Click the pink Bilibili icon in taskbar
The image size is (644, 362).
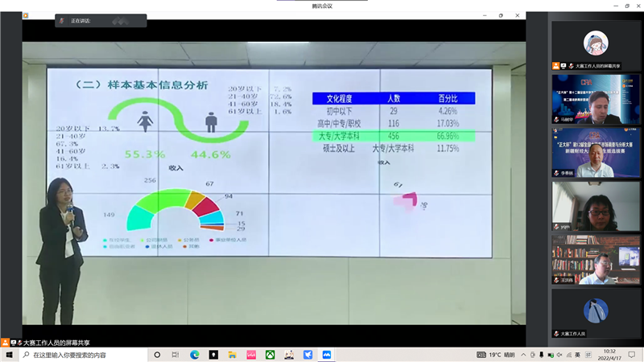click(251, 355)
